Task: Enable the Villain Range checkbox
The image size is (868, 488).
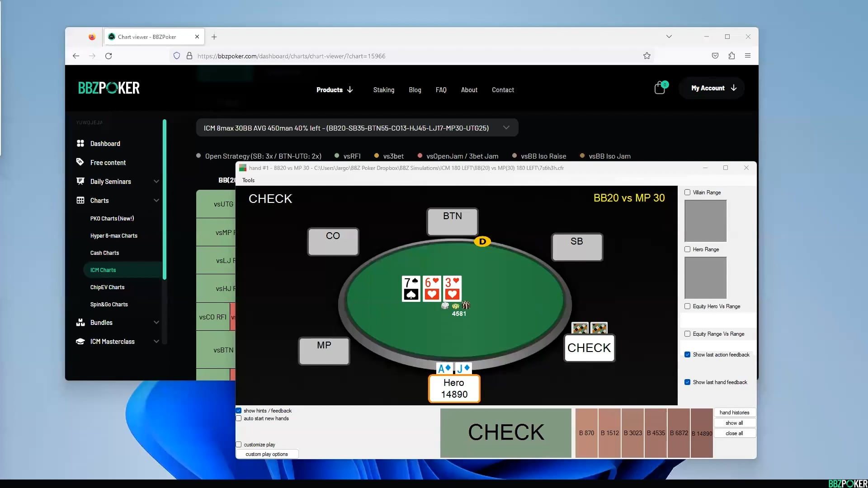Action: click(687, 192)
